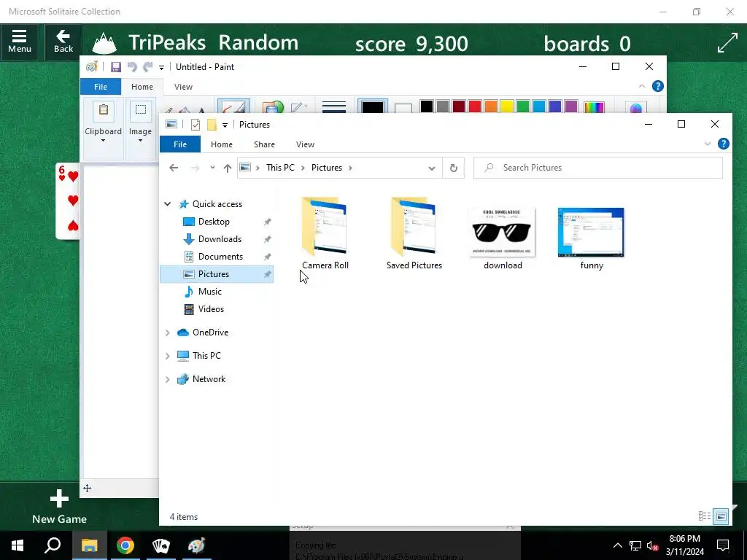This screenshot has height=560, width=747.
Task: Select Color 1 black box in Paint
Action: point(373,106)
